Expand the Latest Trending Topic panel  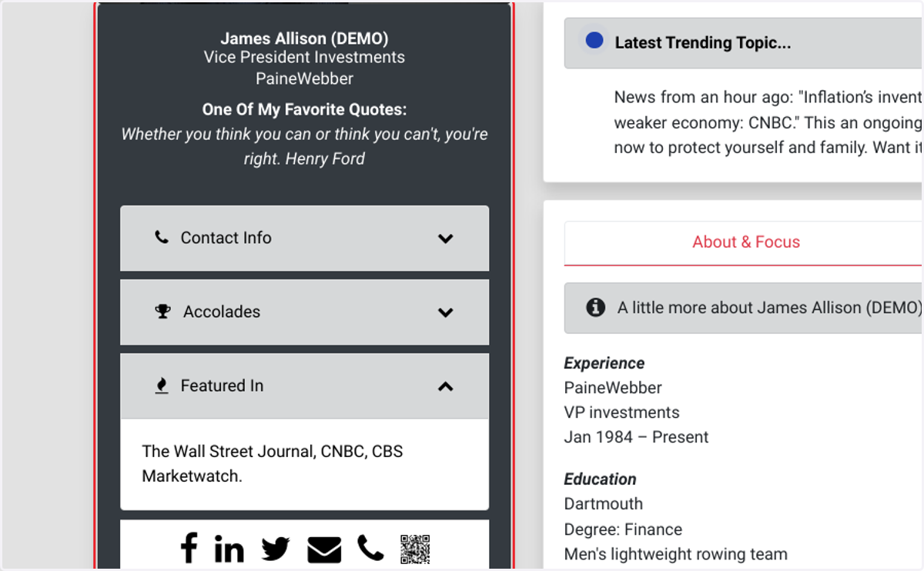click(744, 43)
